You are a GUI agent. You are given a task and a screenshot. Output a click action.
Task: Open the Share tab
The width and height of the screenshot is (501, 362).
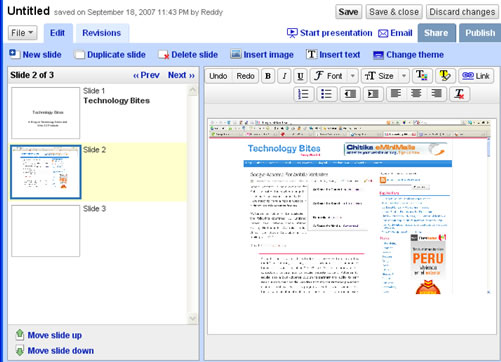coord(436,33)
